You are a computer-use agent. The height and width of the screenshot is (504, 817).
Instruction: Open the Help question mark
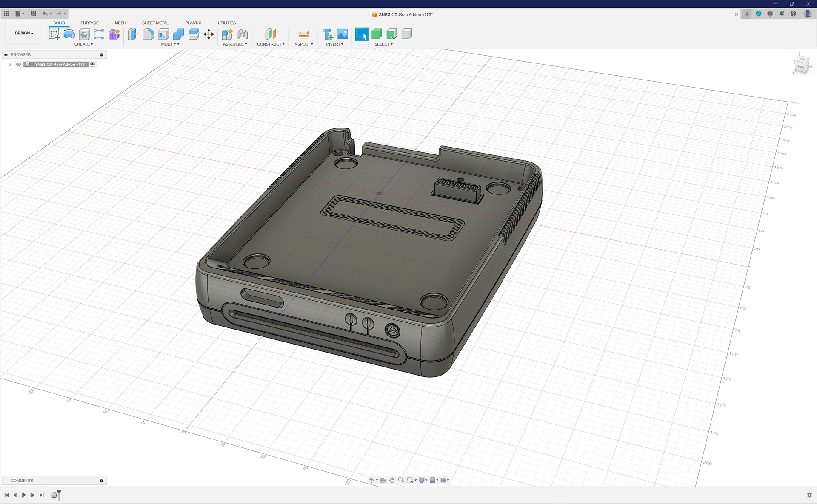[793, 14]
